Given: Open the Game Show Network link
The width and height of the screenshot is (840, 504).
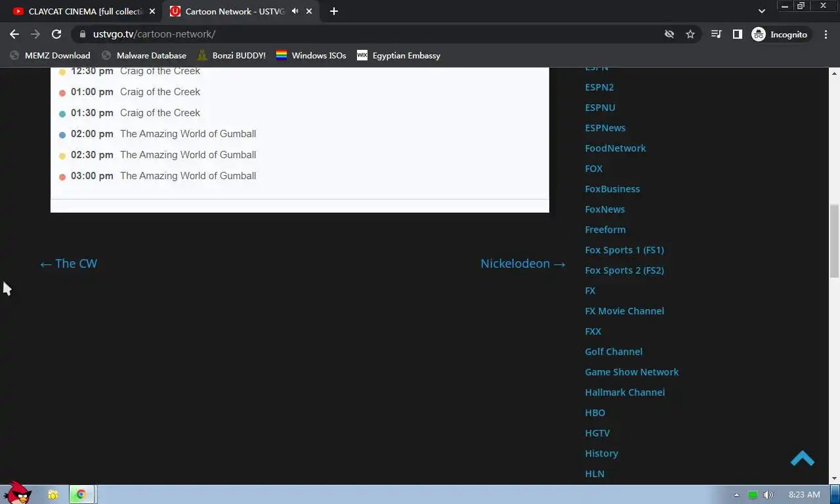Looking at the screenshot, I should tap(631, 371).
